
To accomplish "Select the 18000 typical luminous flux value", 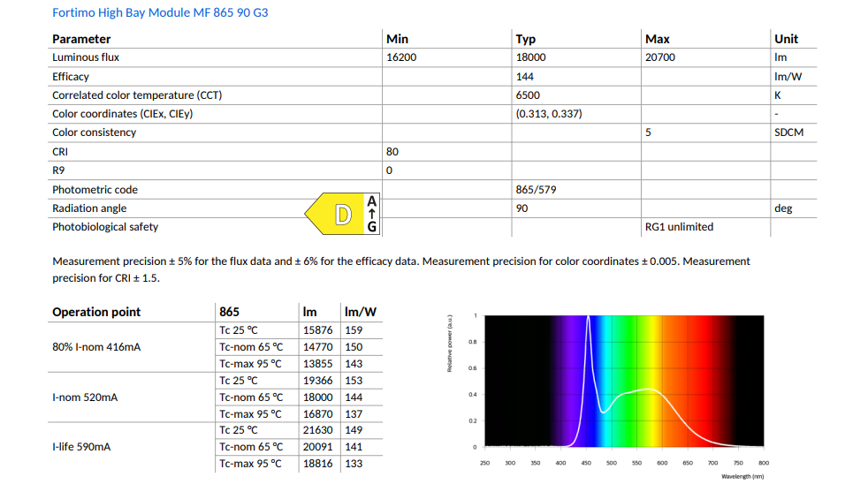I will pos(530,57).
